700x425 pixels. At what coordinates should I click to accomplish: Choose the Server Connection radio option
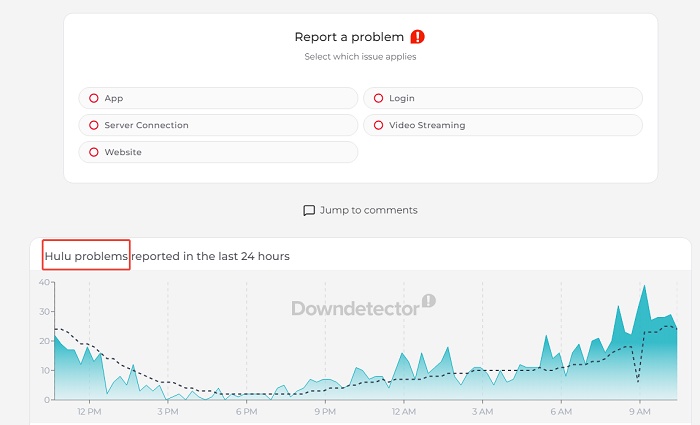[94, 125]
